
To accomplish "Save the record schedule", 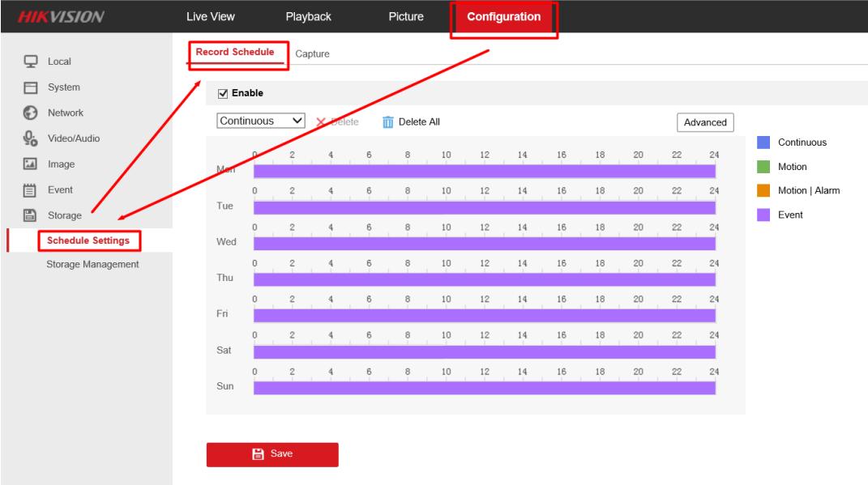I will click(272, 454).
